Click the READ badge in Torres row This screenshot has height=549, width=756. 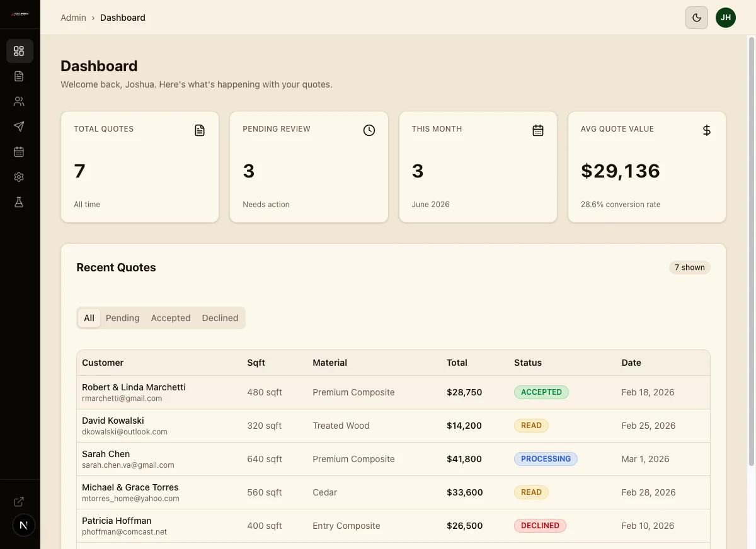coord(531,492)
